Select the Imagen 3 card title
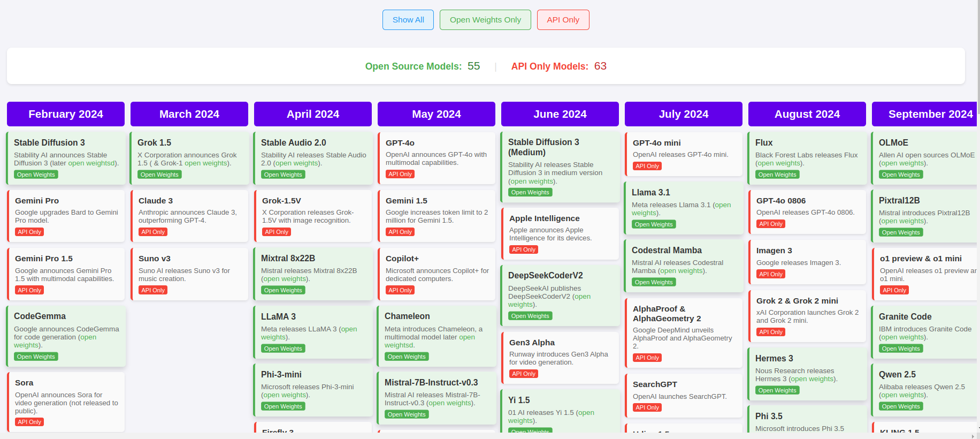 click(774, 250)
